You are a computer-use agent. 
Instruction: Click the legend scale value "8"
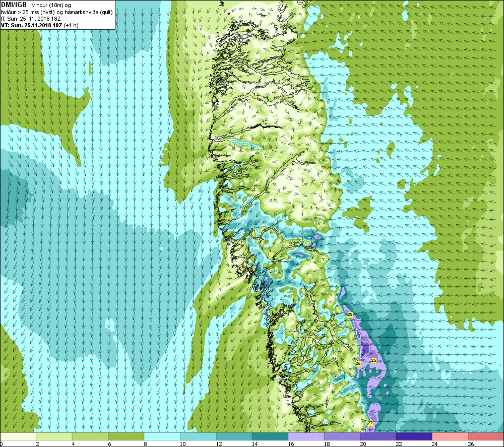pos(146,444)
